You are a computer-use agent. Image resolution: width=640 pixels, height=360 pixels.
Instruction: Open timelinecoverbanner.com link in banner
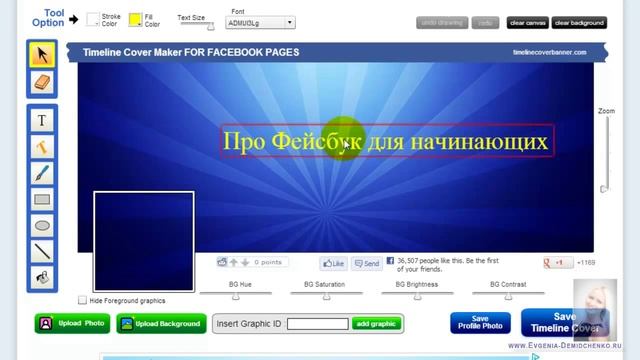(549, 52)
